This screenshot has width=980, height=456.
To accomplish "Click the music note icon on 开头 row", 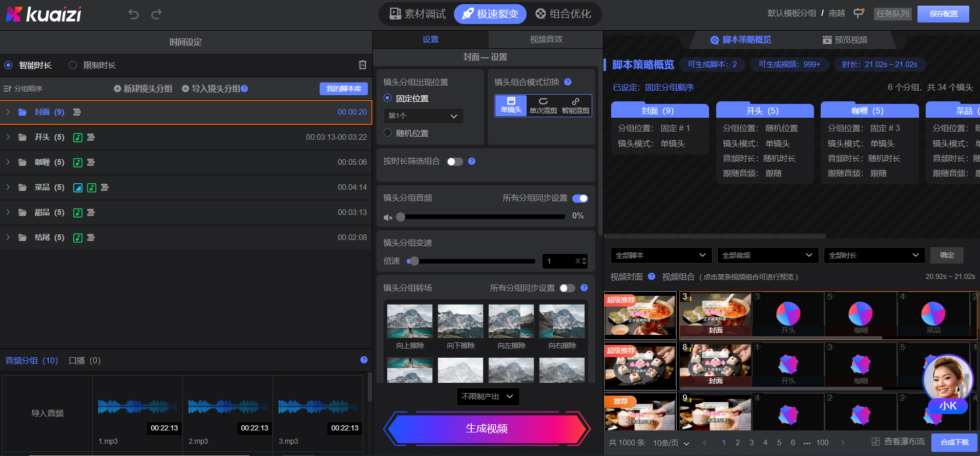I will point(78,137).
